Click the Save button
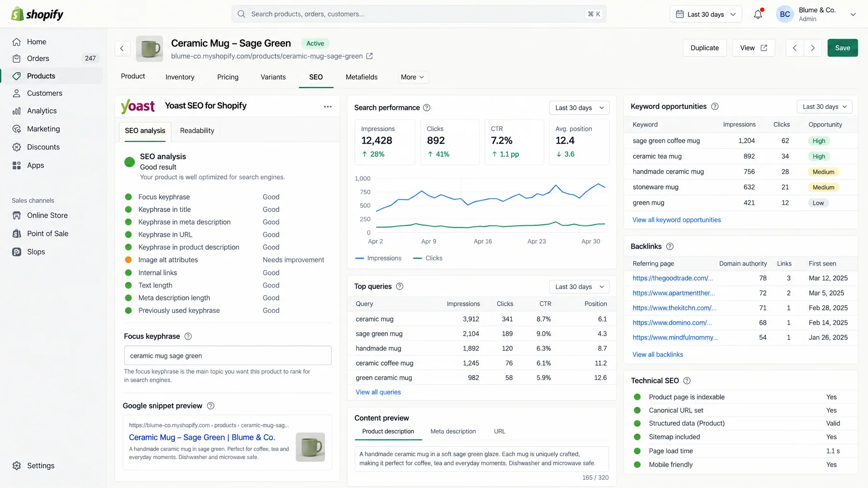The height and width of the screenshot is (488, 868). [842, 48]
